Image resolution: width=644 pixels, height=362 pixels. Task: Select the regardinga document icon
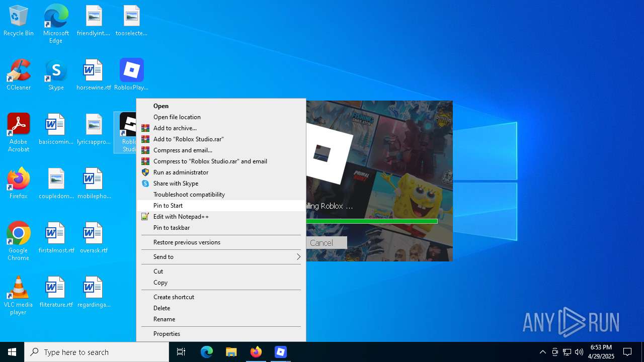[94, 293]
